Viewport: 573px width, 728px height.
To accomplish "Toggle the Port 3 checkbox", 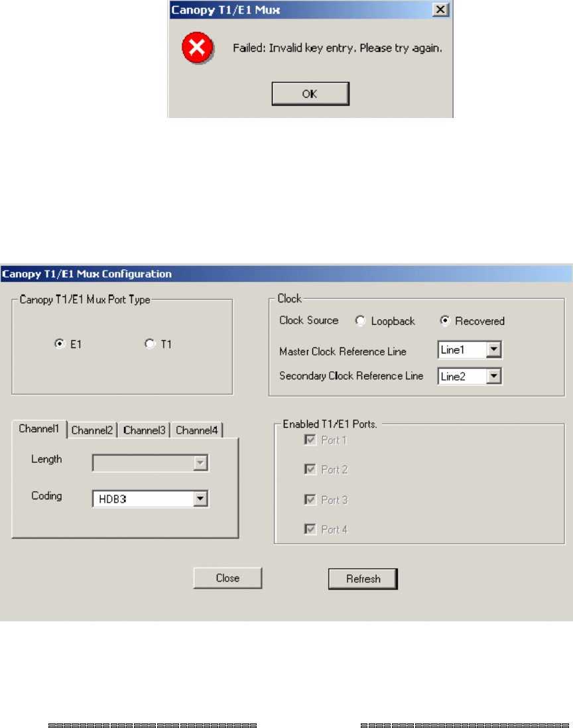I will click(x=310, y=499).
